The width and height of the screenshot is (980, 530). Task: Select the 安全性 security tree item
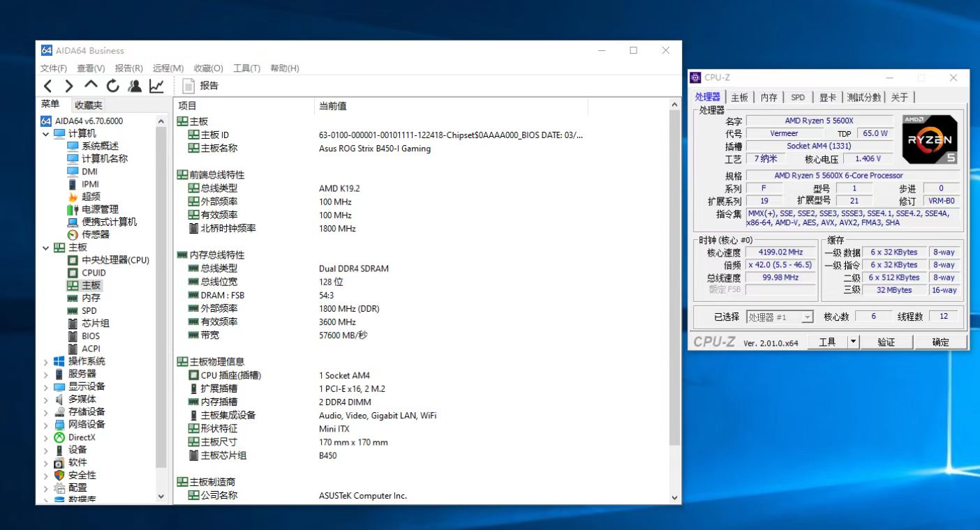coord(82,475)
